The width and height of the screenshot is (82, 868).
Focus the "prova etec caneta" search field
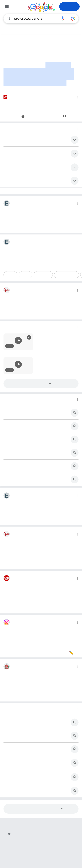pos(35,19)
